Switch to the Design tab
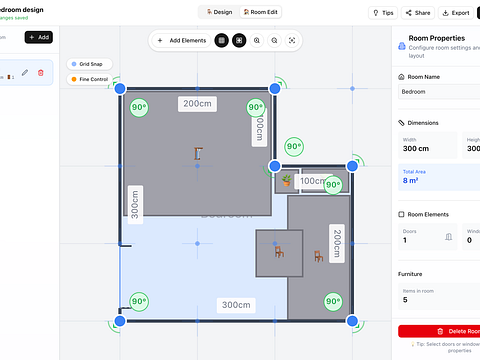This screenshot has width=480, height=360. pyautogui.click(x=219, y=12)
